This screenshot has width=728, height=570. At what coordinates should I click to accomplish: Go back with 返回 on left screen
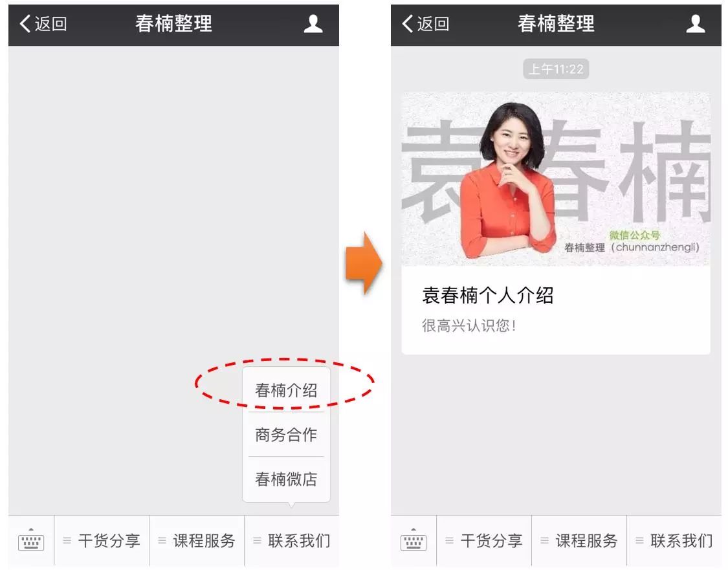click(x=43, y=24)
